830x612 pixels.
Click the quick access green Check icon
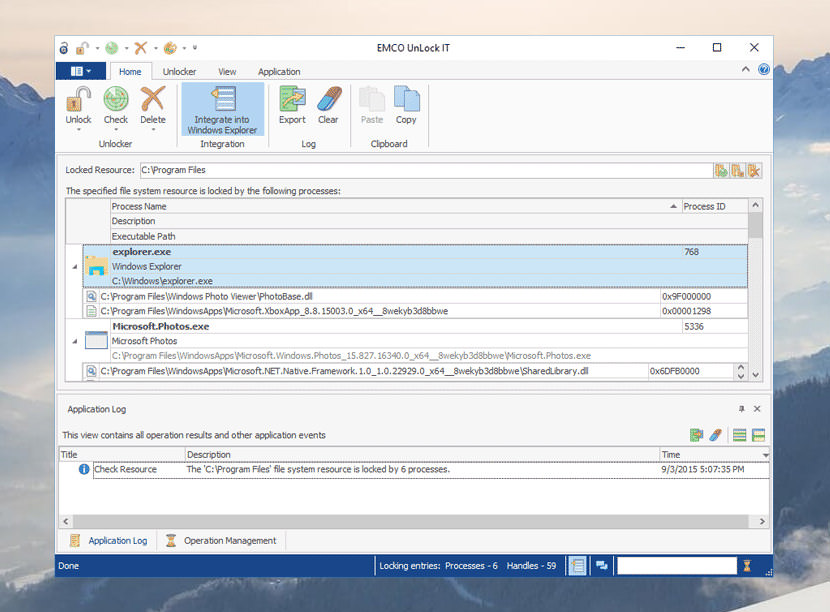111,48
